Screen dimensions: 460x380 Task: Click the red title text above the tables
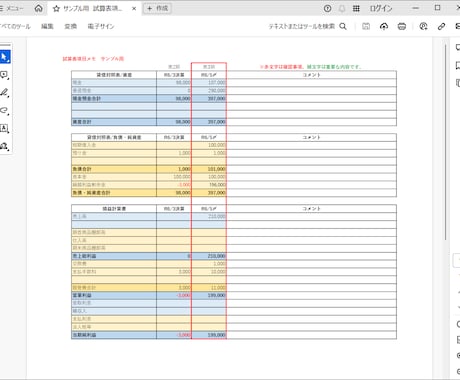[93, 59]
